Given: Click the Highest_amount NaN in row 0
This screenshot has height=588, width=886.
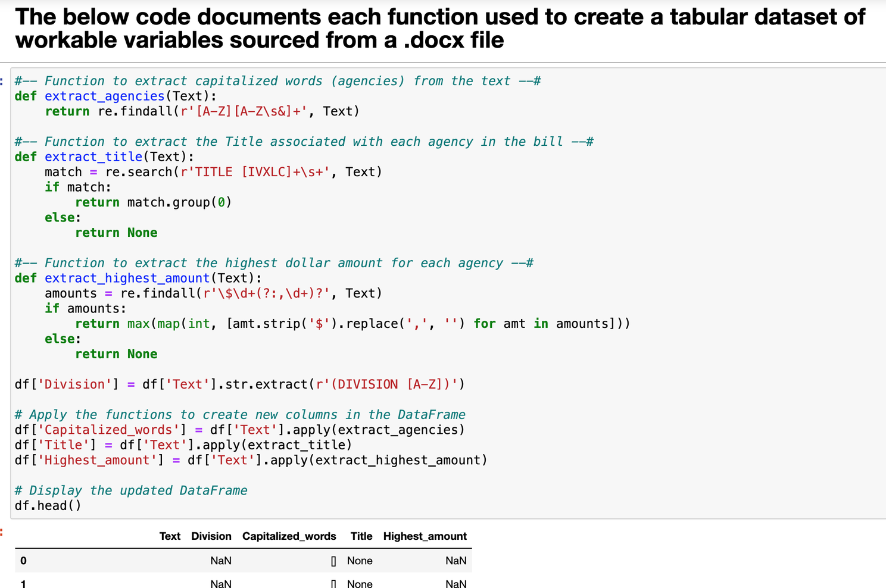Looking at the screenshot, I should tap(456, 561).
